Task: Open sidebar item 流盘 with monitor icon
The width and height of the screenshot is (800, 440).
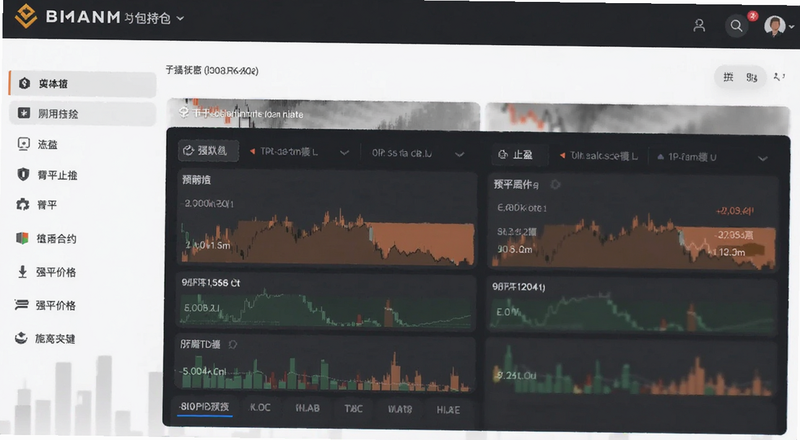Action: [x=37, y=144]
